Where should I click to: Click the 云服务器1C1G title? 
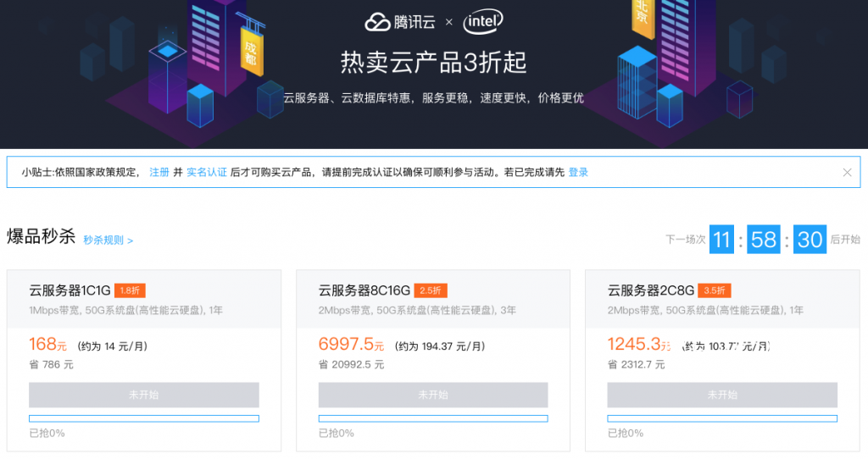(70, 290)
